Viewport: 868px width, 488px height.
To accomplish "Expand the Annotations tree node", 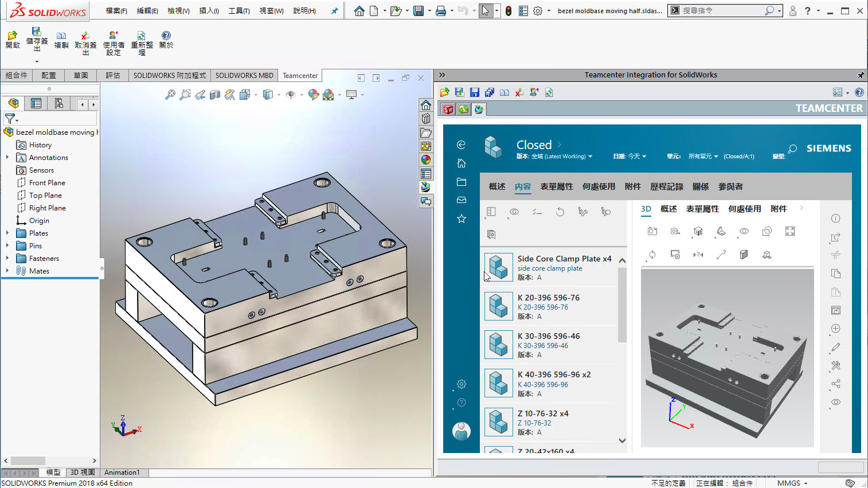I will click(x=7, y=157).
